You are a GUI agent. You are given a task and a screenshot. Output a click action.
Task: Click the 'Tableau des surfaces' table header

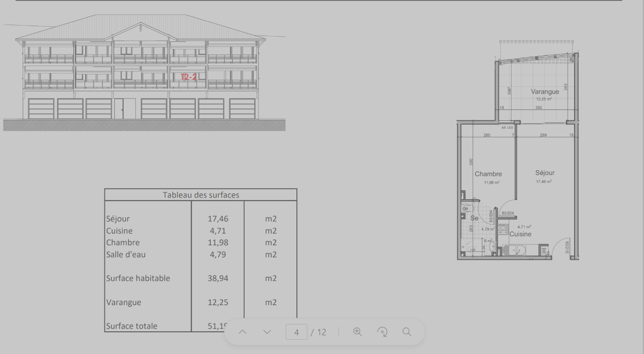(201, 195)
